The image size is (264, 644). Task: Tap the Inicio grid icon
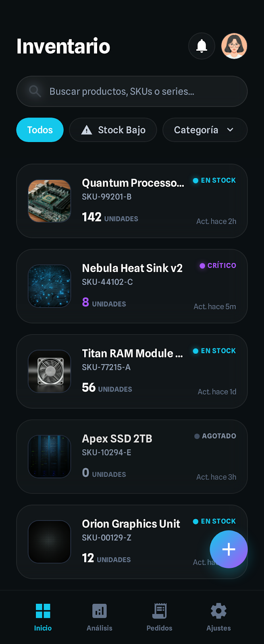pyautogui.click(x=43, y=611)
